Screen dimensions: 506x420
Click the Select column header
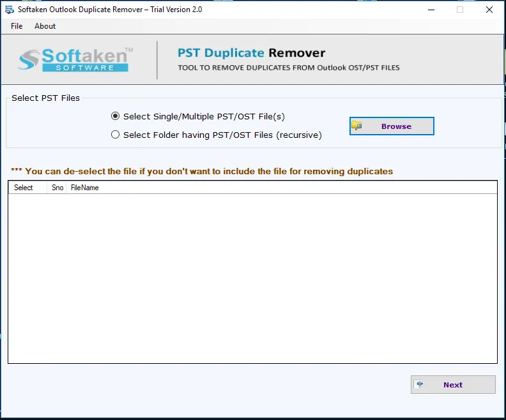27,188
